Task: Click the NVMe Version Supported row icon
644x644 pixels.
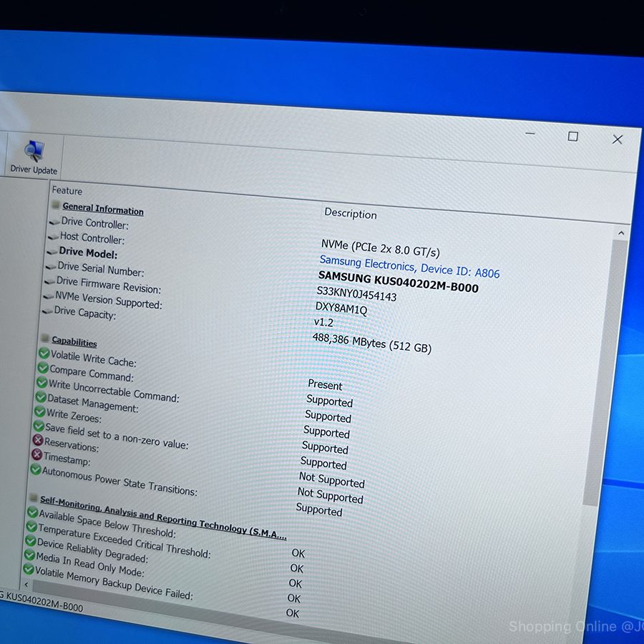Action: pyautogui.click(x=48, y=296)
